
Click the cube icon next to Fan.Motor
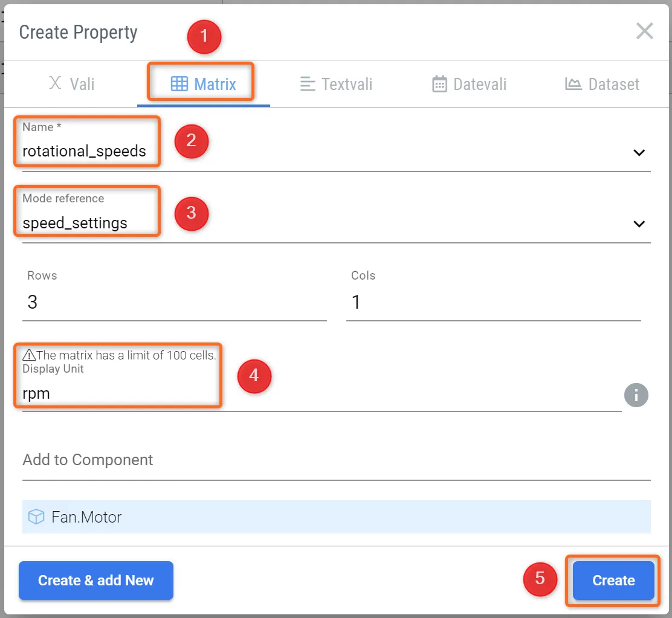coord(37,517)
